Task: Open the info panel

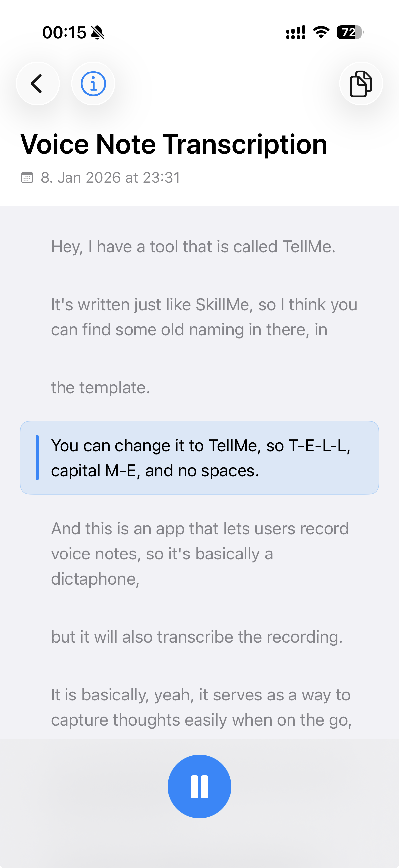Action: tap(93, 83)
